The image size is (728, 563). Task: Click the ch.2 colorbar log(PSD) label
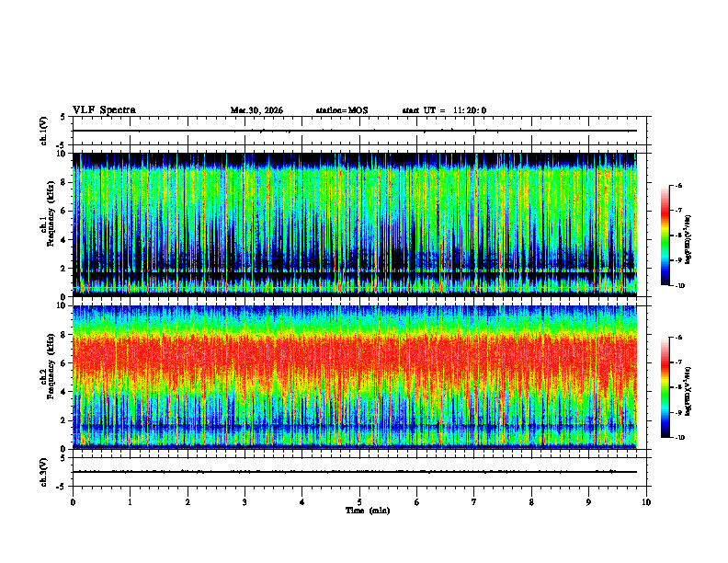point(688,391)
